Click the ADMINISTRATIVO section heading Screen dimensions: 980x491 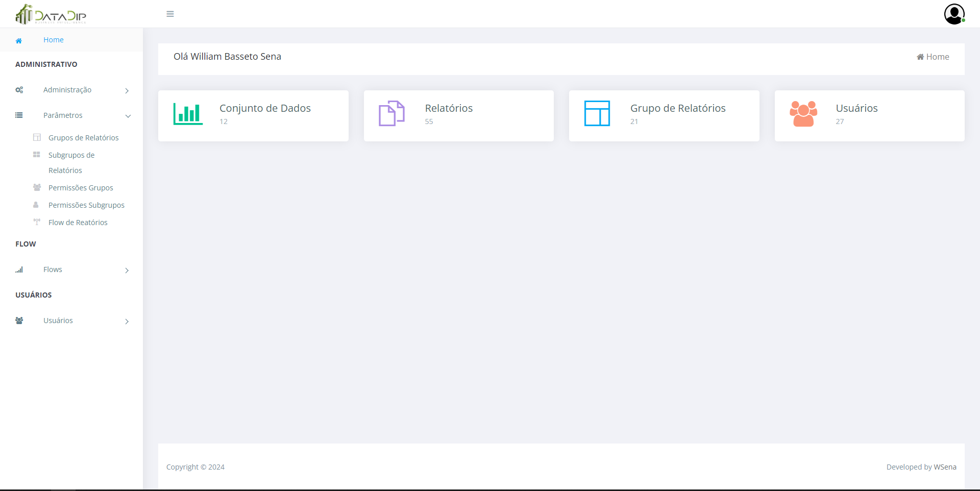tap(46, 64)
